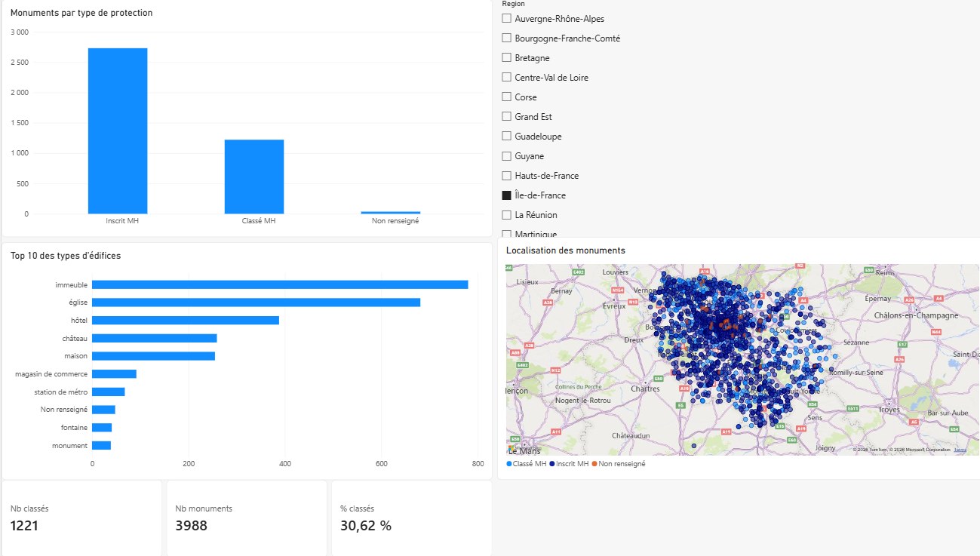
Task: Click the magasin de commerce bar
Action: pyautogui.click(x=114, y=373)
